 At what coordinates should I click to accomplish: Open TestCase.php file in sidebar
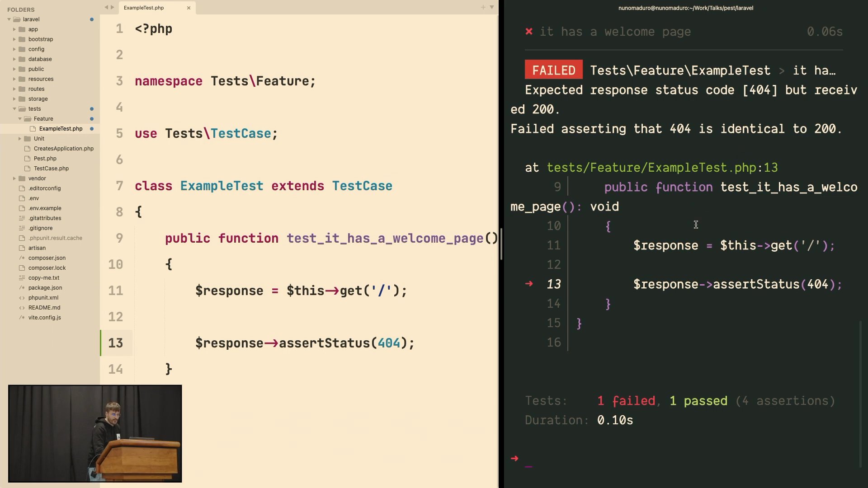click(51, 169)
